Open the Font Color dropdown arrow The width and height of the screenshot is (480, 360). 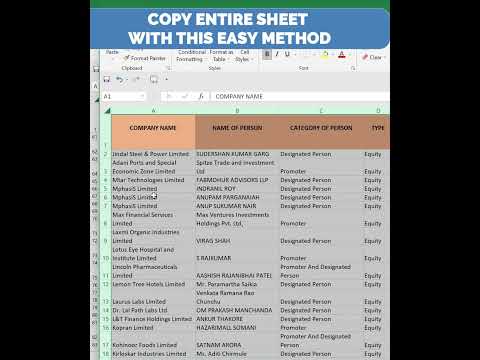tap(350, 55)
